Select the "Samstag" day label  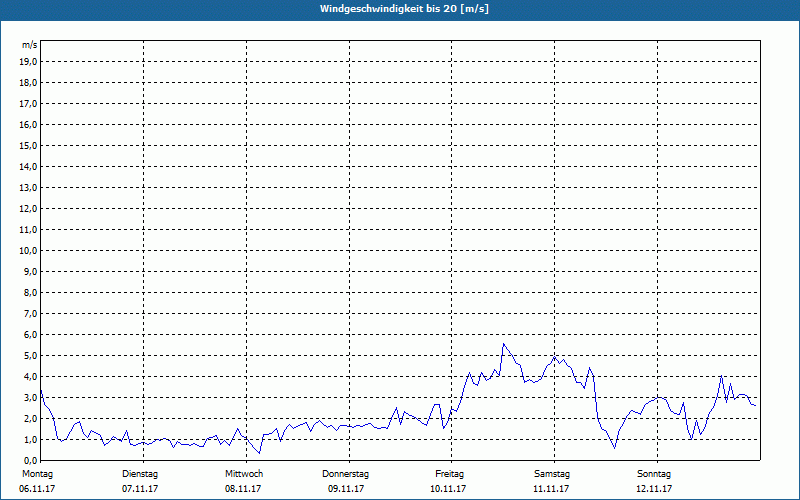coord(552,474)
